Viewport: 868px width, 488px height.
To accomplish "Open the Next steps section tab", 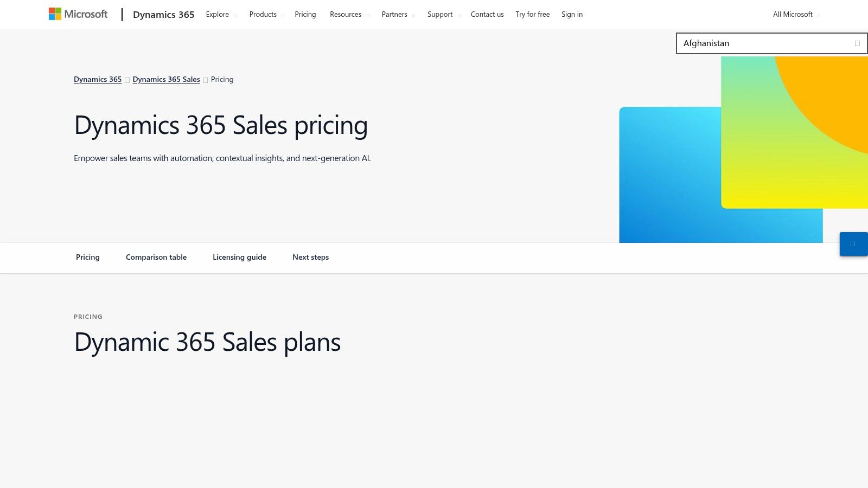I will [310, 257].
